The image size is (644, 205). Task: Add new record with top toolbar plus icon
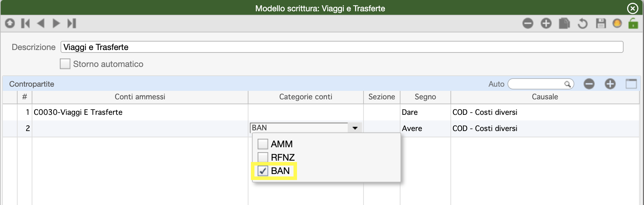point(546,24)
